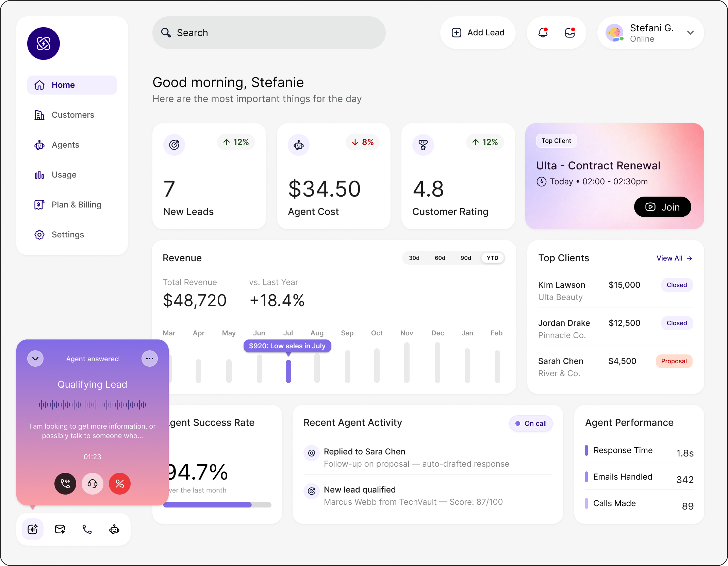This screenshot has width=728, height=566.
Task: Click the headphones listen-in icon on call widget
Action: click(x=92, y=484)
